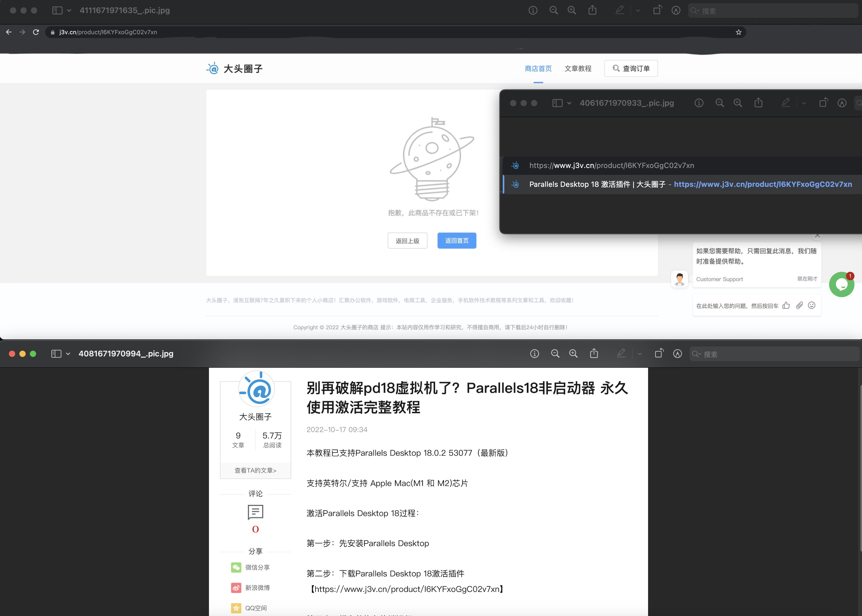Screen dimensions: 862x616
Task: Open green customer support chat bubble
Action: click(841, 284)
